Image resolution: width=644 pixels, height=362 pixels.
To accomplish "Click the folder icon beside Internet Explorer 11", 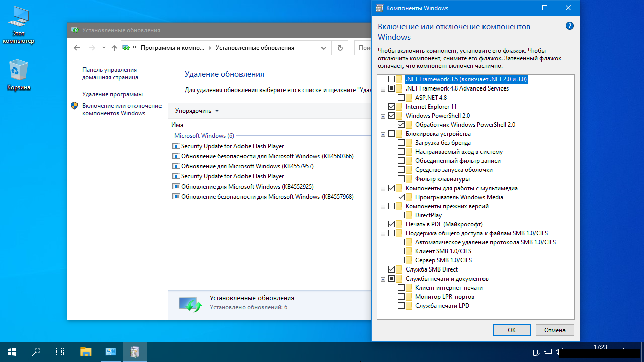I will (399, 107).
